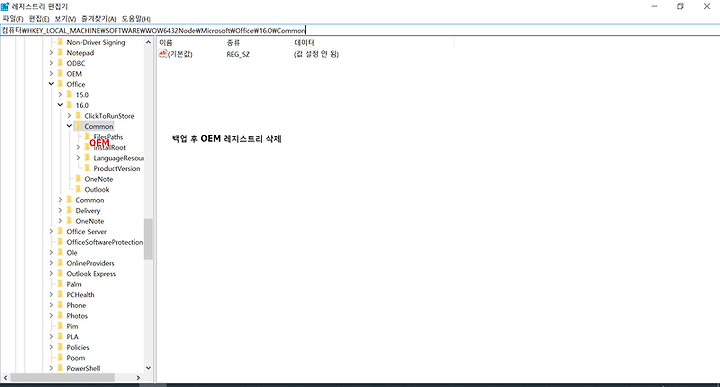Click the Outlook Express folder icon
This screenshot has width=720, height=387.
pyautogui.click(x=60, y=274)
